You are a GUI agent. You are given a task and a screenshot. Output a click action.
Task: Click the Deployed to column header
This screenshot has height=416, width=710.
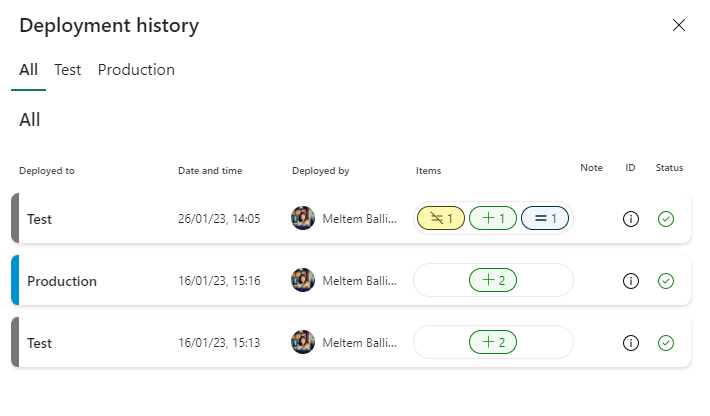tap(47, 171)
